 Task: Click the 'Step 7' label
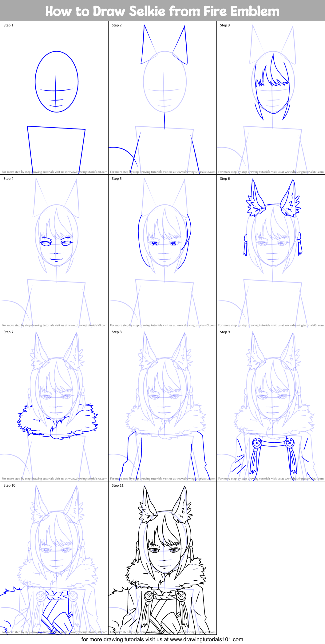(9, 332)
